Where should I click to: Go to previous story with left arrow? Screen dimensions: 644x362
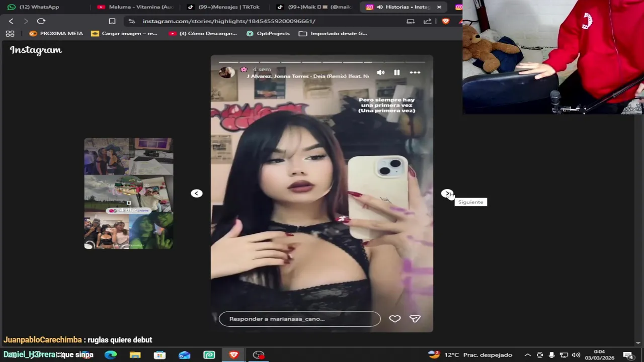(x=197, y=194)
